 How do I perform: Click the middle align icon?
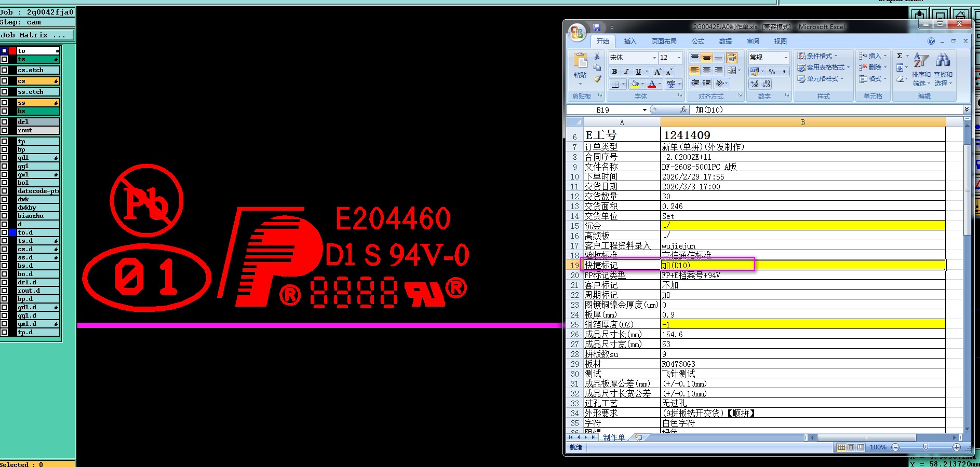(x=706, y=57)
